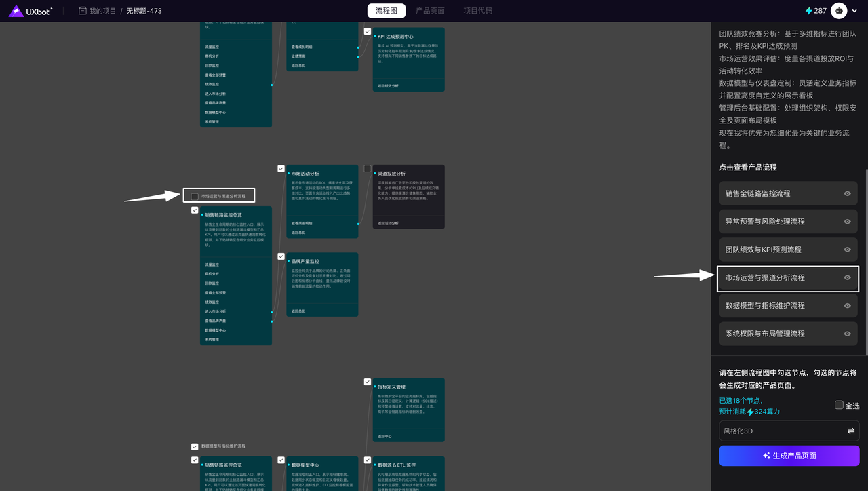Open 市场运营与渠道分析流程 in the flow list
Image resolution: width=868 pixels, height=491 pixels.
pyautogui.click(x=765, y=278)
